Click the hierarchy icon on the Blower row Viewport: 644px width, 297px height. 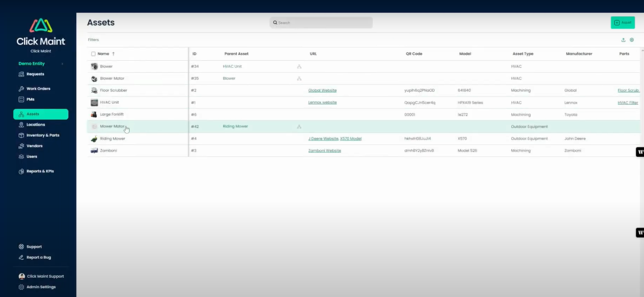299,66
